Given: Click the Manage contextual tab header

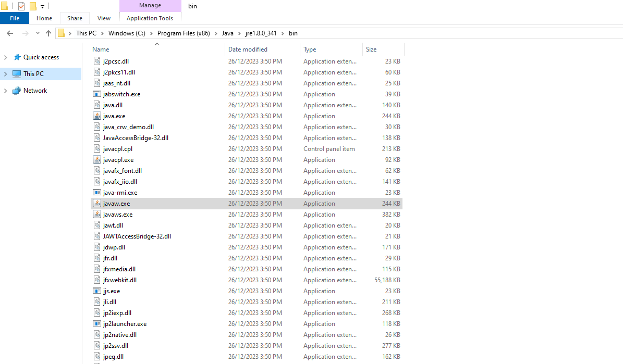Looking at the screenshot, I should (x=150, y=6).
